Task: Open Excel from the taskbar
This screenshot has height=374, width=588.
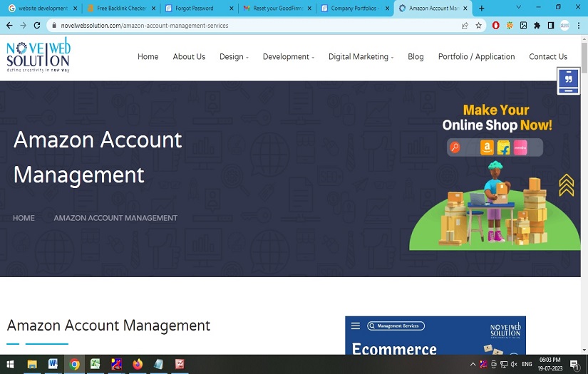Action: [x=96, y=364]
